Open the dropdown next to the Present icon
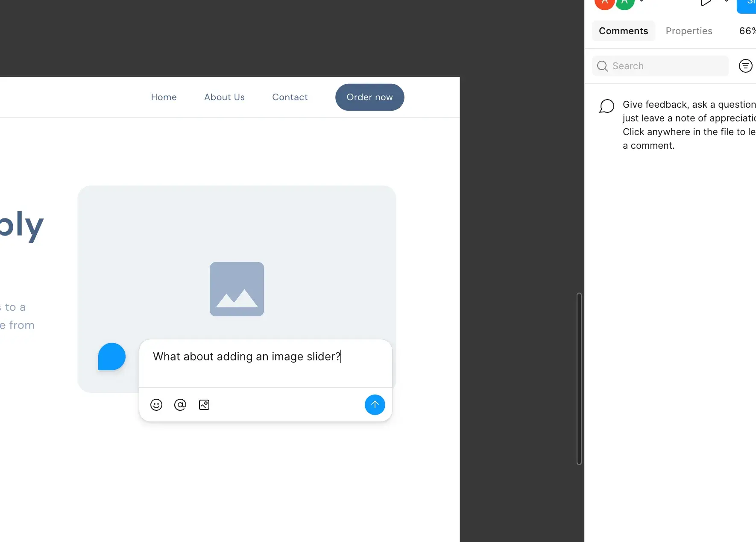The image size is (756, 542). (726, 2)
